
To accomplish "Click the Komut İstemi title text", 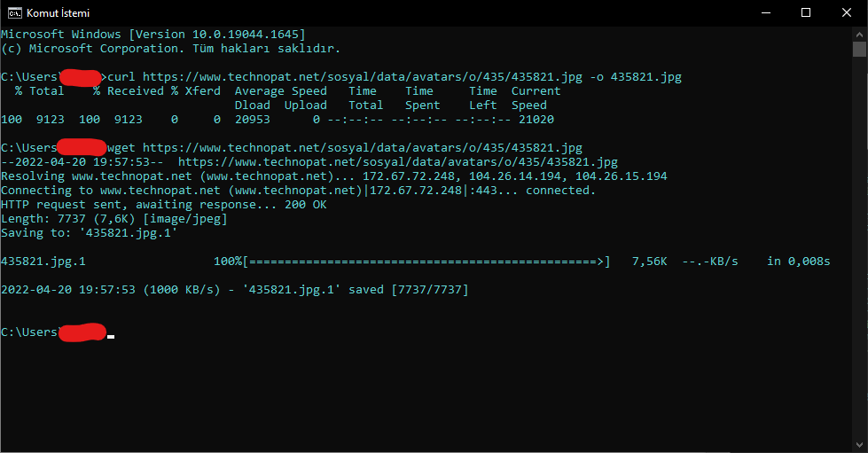I will tap(58, 13).
